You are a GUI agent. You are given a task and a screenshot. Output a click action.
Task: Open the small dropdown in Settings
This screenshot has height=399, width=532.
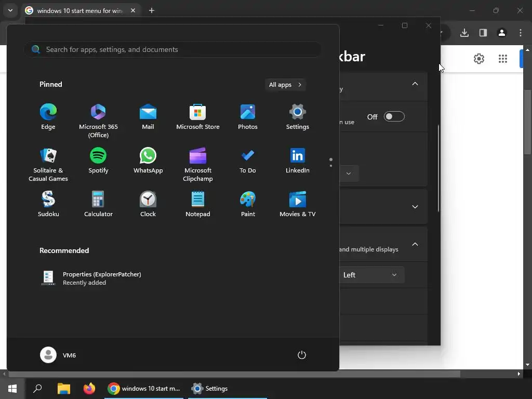(349, 174)
